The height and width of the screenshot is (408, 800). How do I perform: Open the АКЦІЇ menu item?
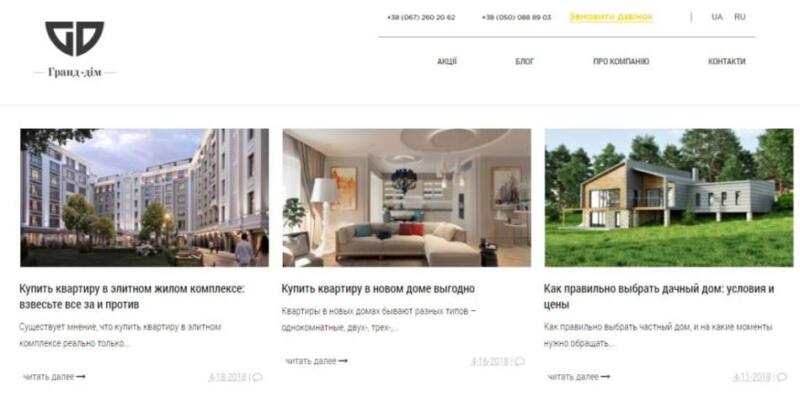coord(447,61)
